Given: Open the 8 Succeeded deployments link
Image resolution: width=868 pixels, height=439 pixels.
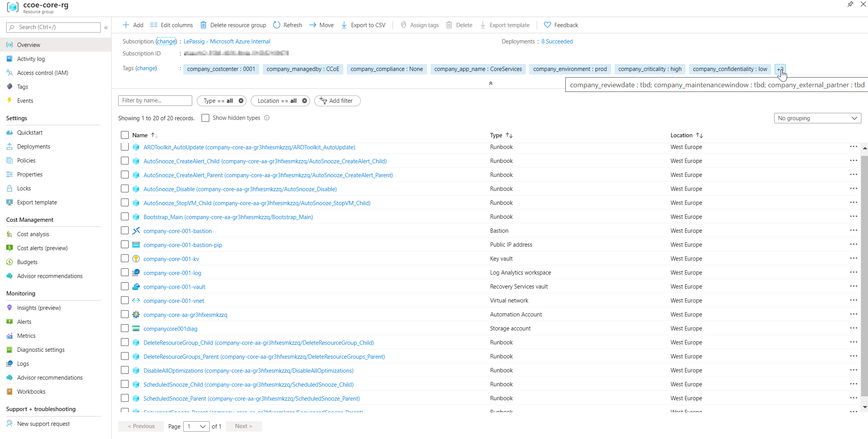Looking at the screenshot, I should (557, 41).
